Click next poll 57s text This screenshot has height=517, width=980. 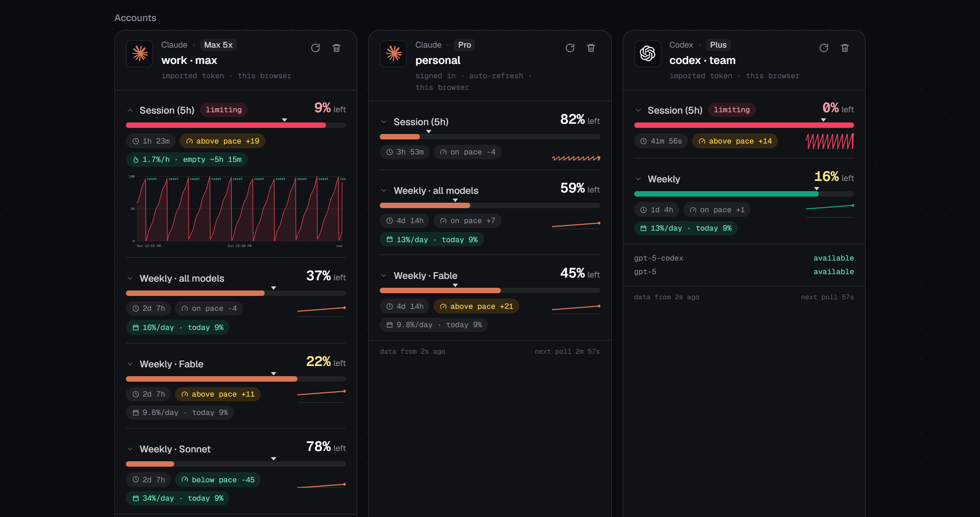tap(827, 297)
